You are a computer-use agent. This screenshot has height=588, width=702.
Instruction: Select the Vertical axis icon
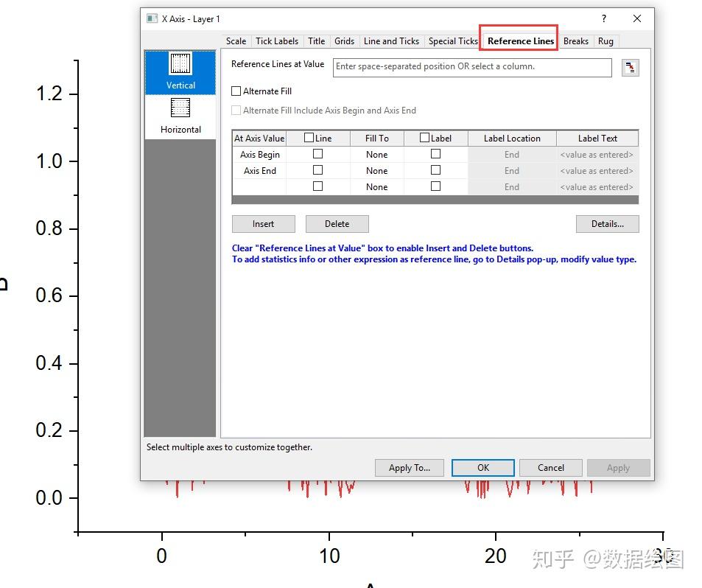[x=180, y=71]
